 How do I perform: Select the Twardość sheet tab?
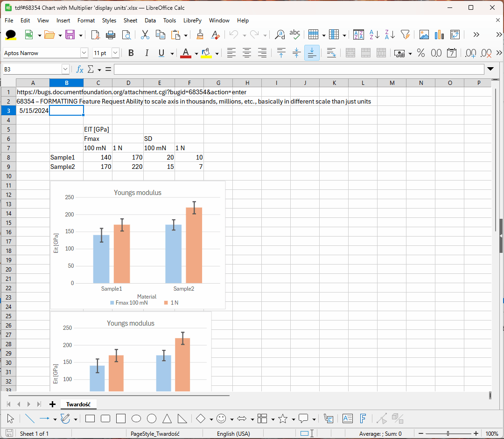tap(78, 404)
